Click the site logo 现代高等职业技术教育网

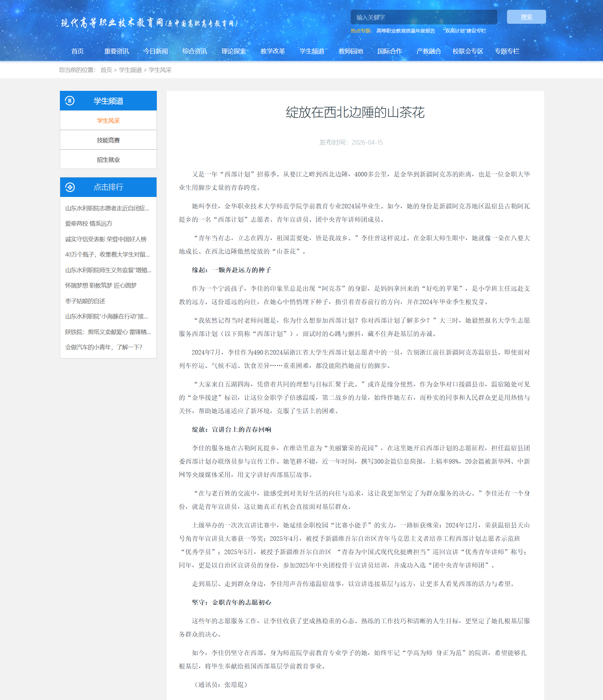click(149, 23)
